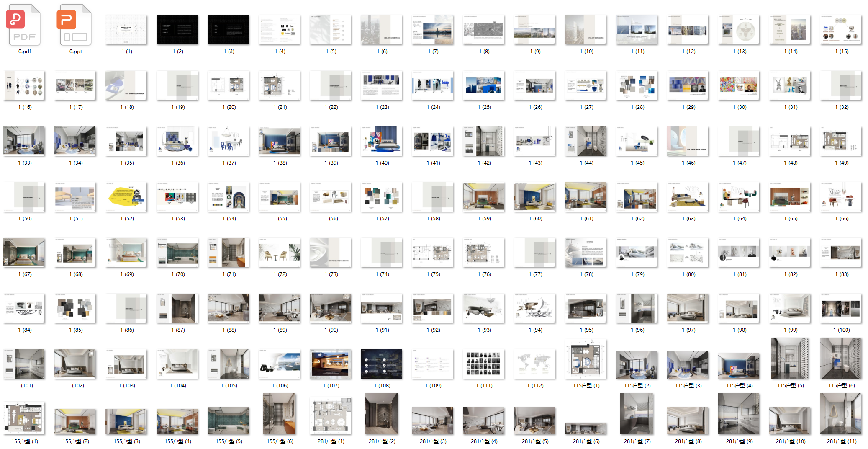Open the living room image 1 (33)
Image resolution: width=868 pixels, height=449 pixels.
tap(24, 141)
